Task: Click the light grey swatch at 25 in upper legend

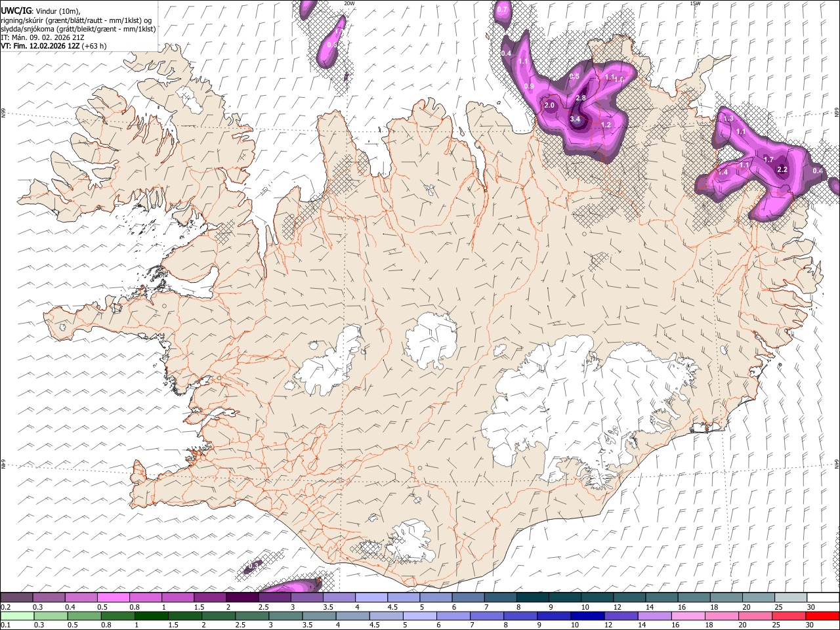Action: [791, 597]
